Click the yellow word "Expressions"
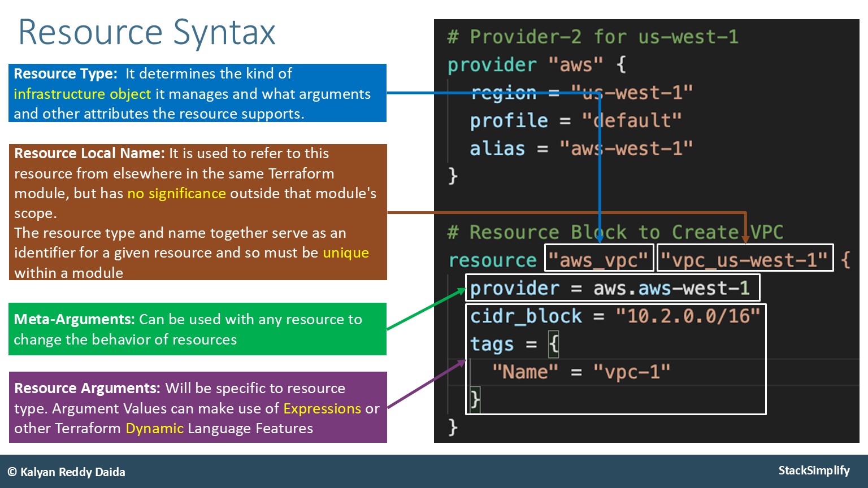This screenshot has height=488, width=868. [322, 408]
